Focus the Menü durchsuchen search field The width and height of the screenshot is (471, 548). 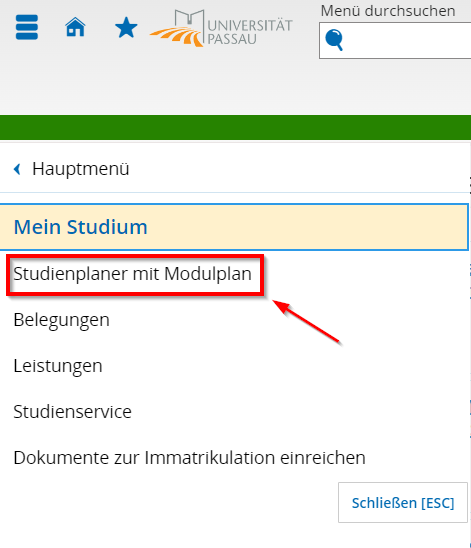[395, 41]
